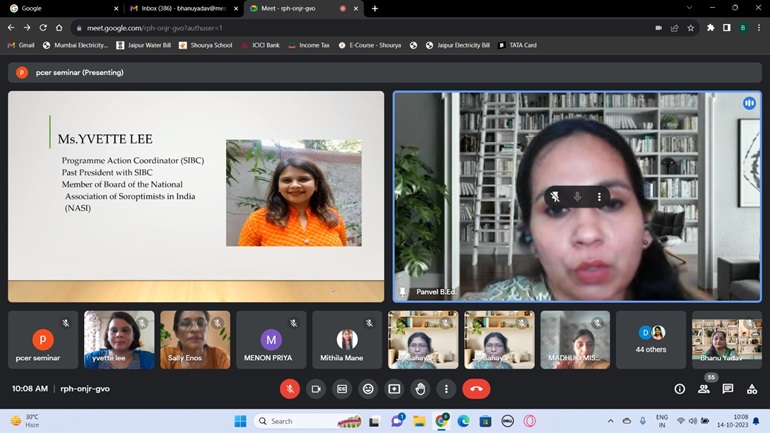Click the 44 others participants tile

tap(651, 340)
